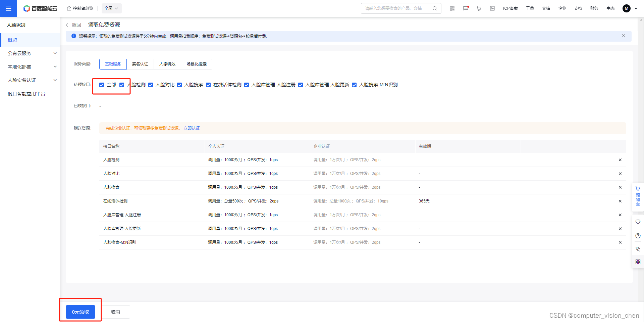This screenshot has height=322, width=644.
Task: Click the 立即认证 link
Action: click(x=192, y=128)
